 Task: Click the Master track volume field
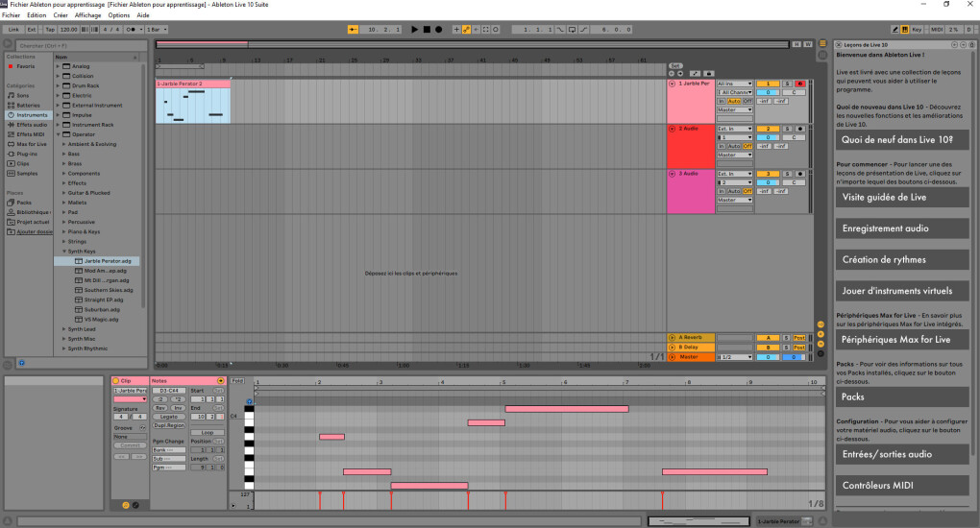[x=768, y=357]
